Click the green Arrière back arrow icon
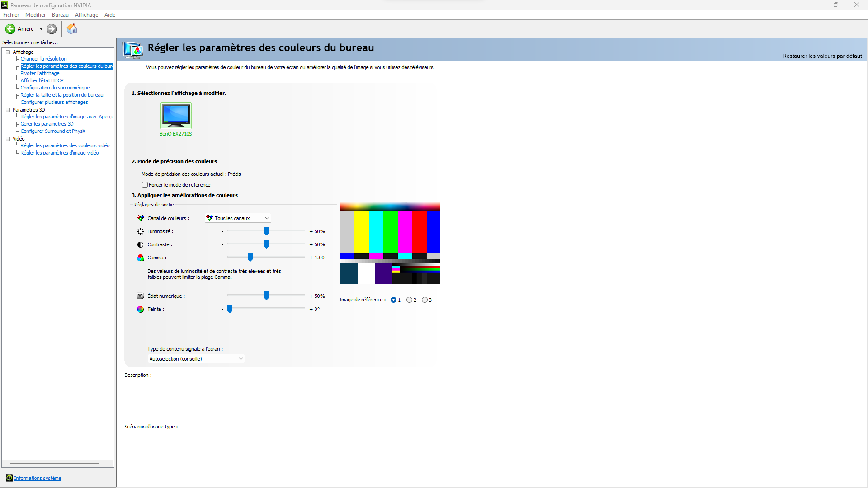 10,29
